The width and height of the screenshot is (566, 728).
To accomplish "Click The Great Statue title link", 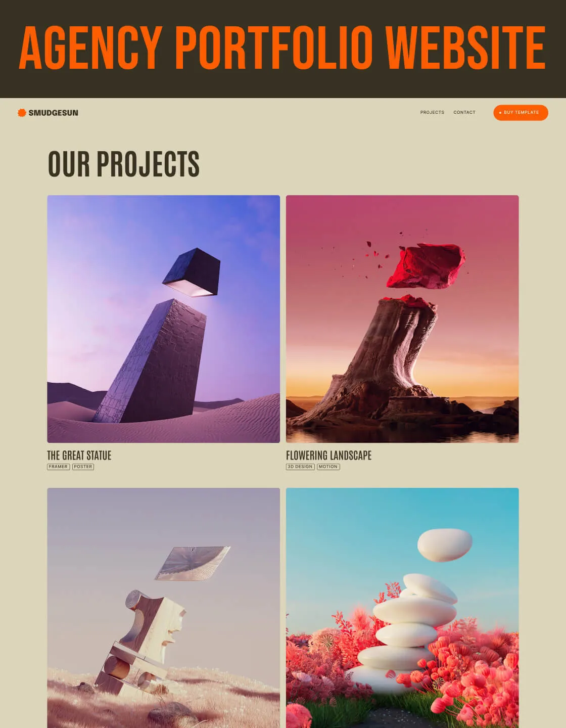I will pos(79,455).
